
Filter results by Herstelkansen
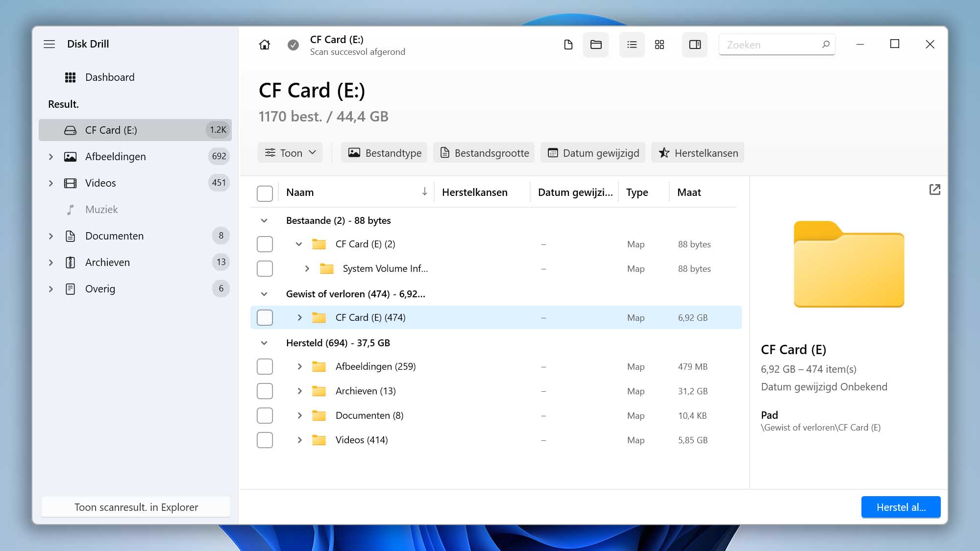(x=698, y=153)
